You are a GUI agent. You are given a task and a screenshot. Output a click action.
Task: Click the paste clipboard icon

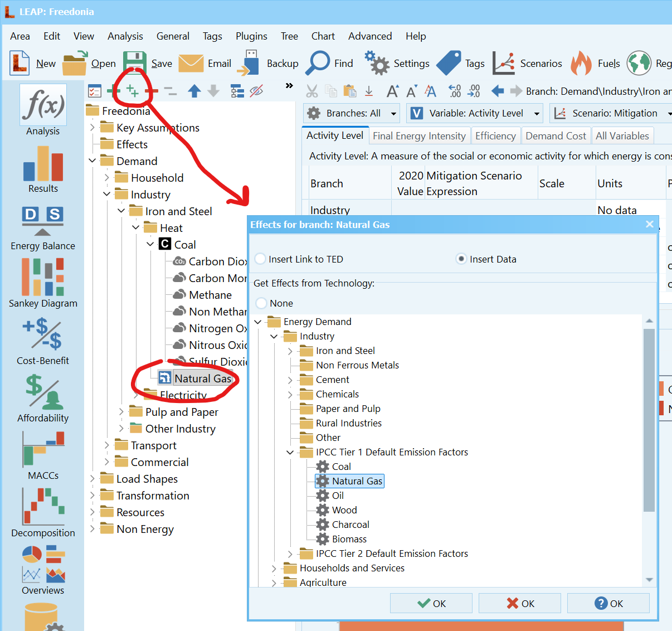click(349, 91)
